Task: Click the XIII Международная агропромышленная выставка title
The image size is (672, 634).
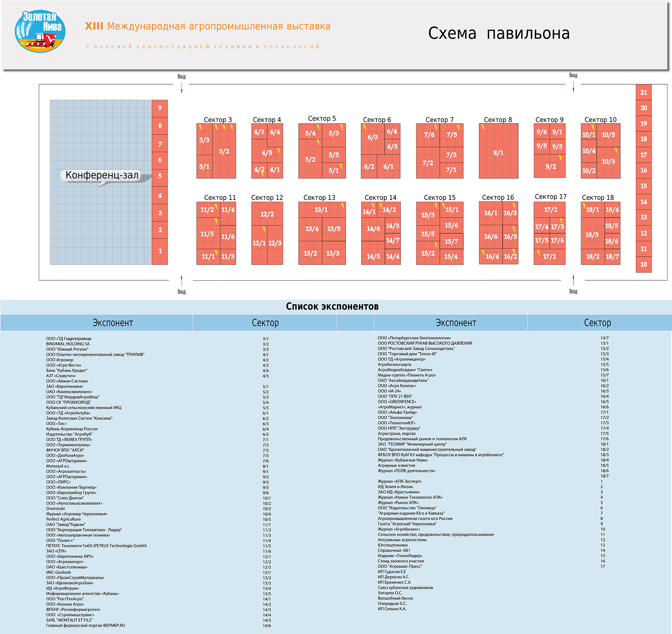Action: 208,26
